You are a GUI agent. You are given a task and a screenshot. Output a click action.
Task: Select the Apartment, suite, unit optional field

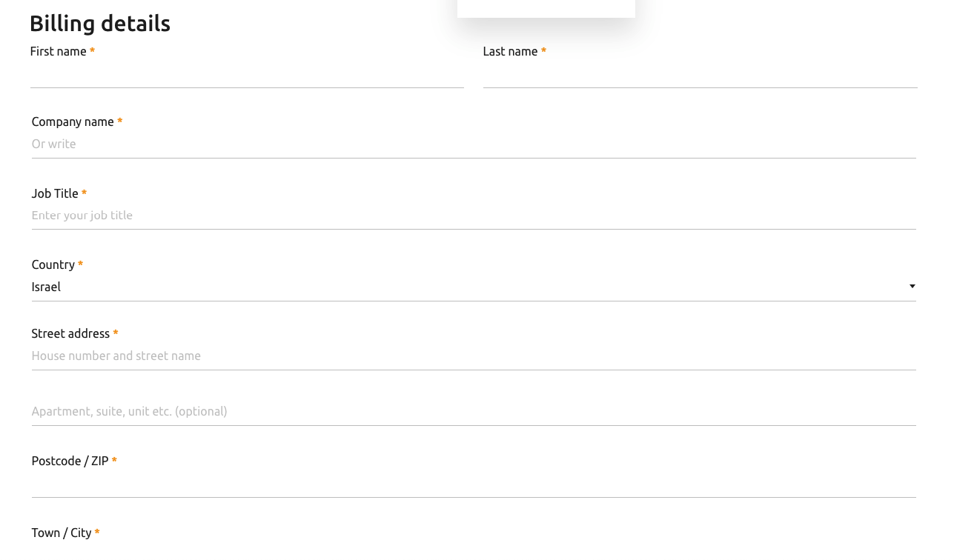pos(474,412)
